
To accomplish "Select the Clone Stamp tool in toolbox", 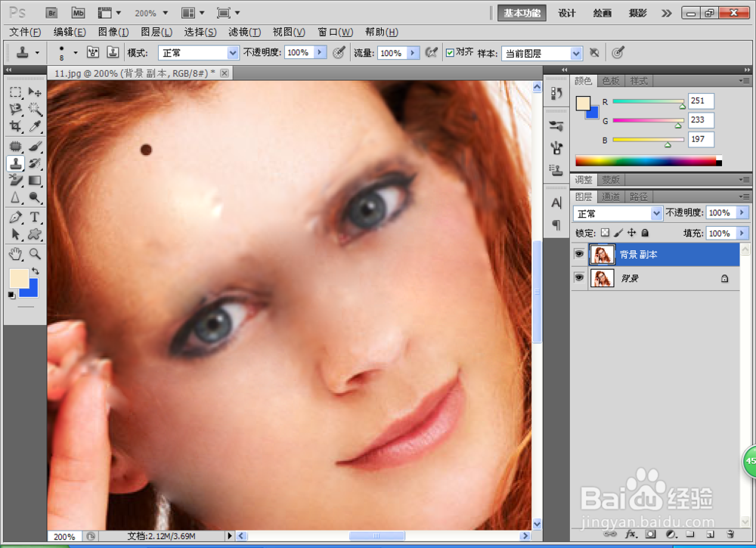I will tap(15, 163).
